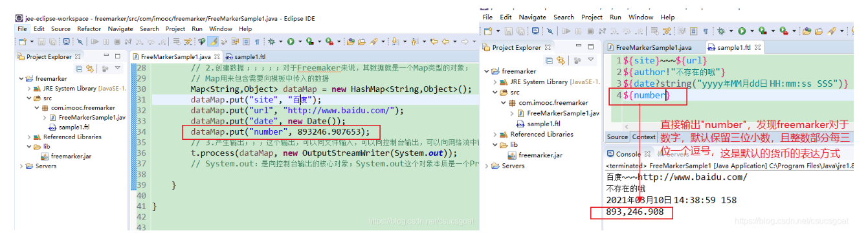Image resolution: width=868 pixels, height=244 pixels.
Task: Open Source menu in left window
Action: (x=61, y=29)
